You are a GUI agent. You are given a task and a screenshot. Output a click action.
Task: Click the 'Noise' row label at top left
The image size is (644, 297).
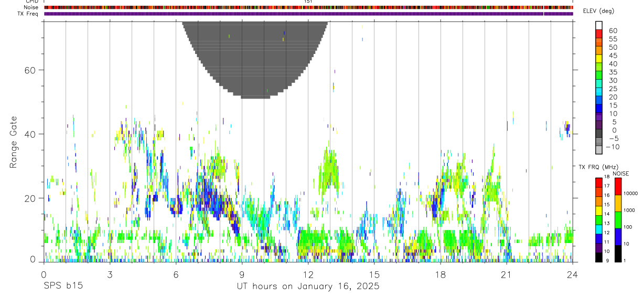point(30,8)
